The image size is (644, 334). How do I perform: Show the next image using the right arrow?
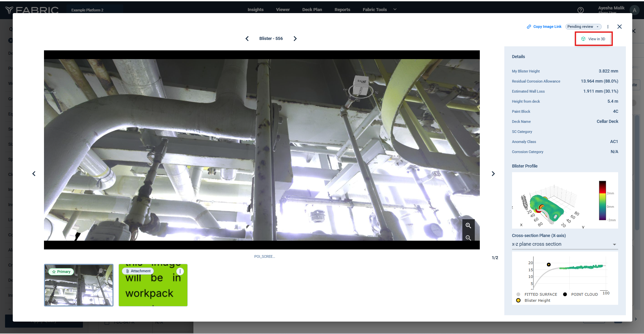tap(493, 174)
